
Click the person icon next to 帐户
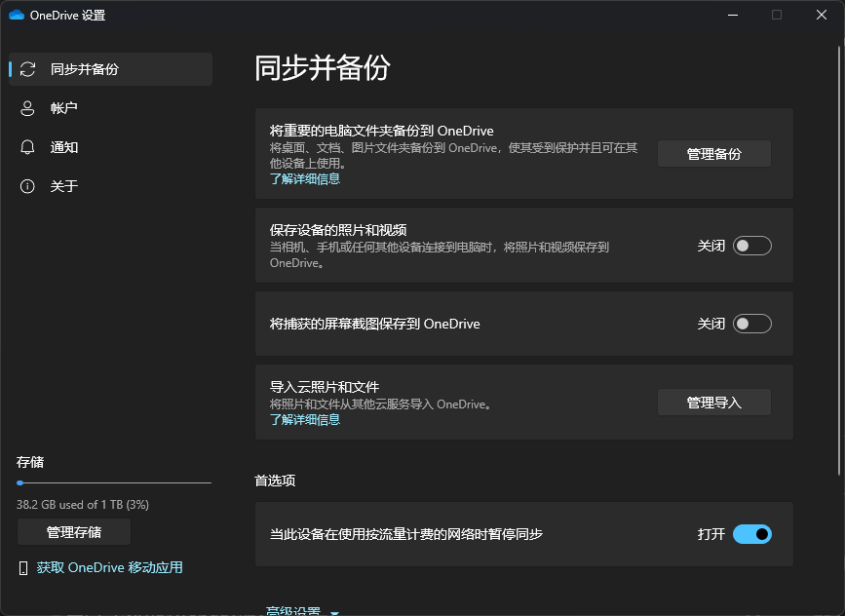[27, 108]
